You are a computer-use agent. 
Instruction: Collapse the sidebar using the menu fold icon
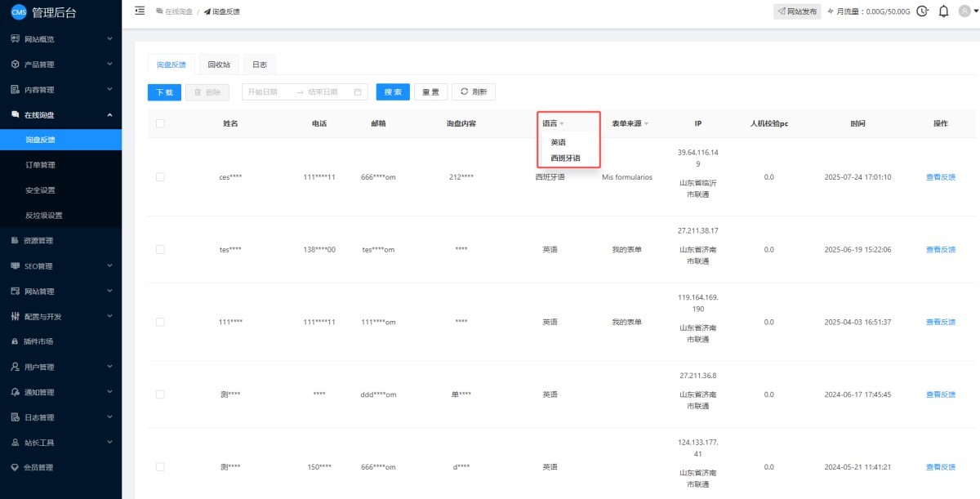click(x=140, y=11)
